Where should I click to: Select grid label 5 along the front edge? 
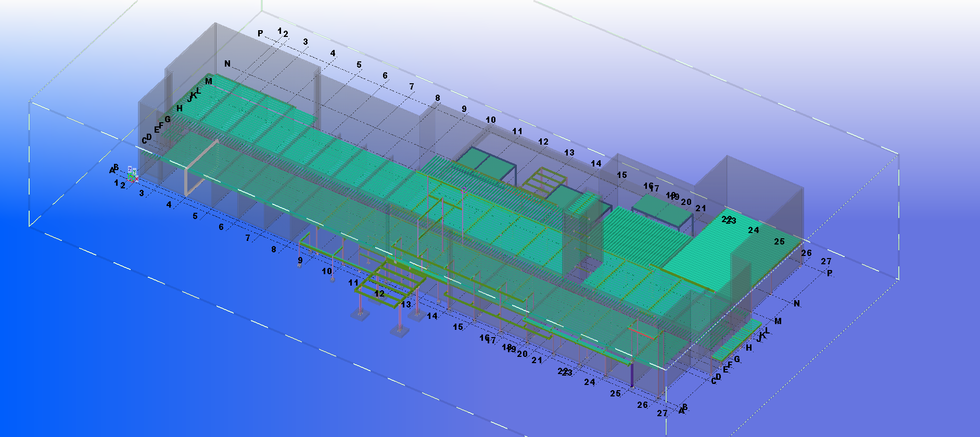point(195,216)
